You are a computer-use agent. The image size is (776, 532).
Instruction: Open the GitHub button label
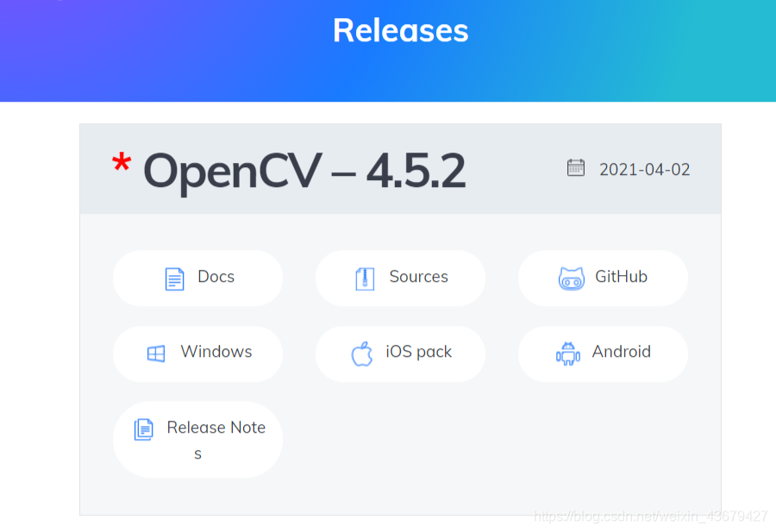tap(621, 276)
